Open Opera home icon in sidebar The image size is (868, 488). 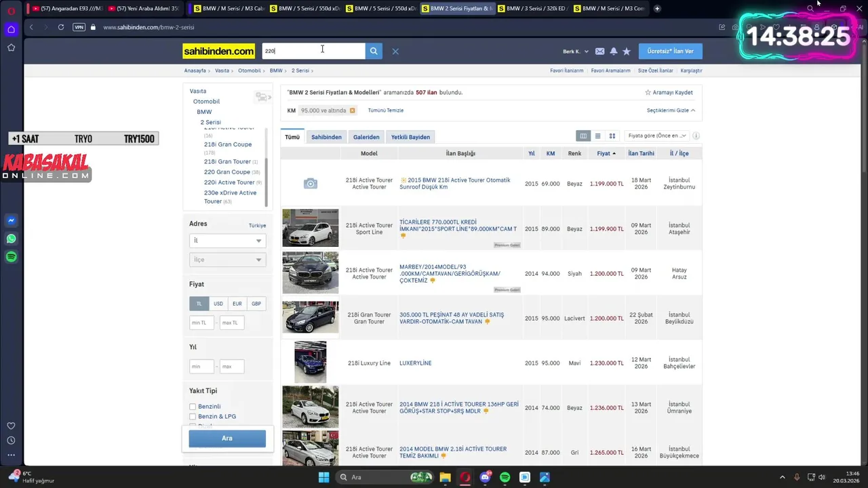(11, 29)
